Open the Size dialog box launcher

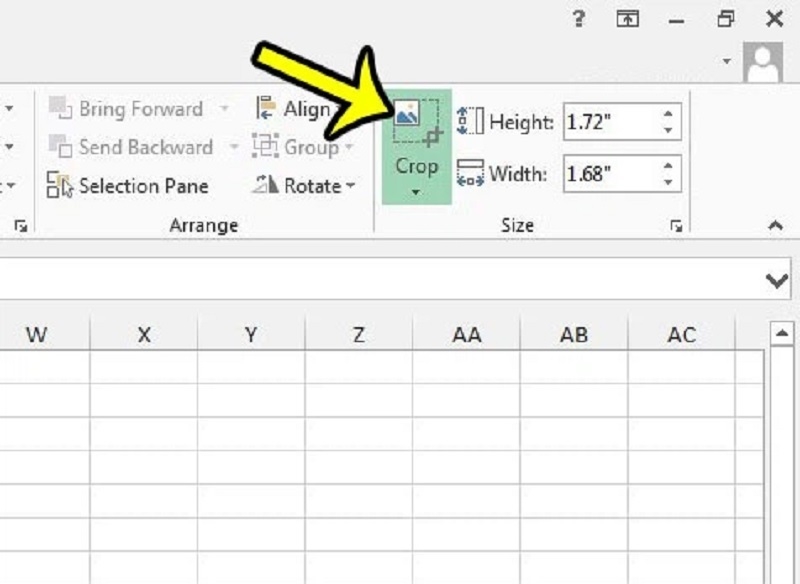pyautogui.click(x=677, y=227)
